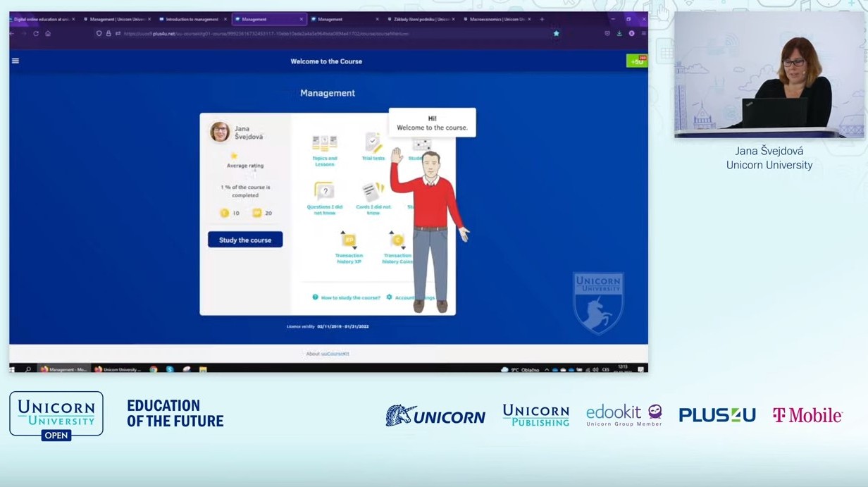Screen dimensions: 868x487
Task: Open Transaction history XP icon
Action: pyautogui.click(x=349, y=240)
